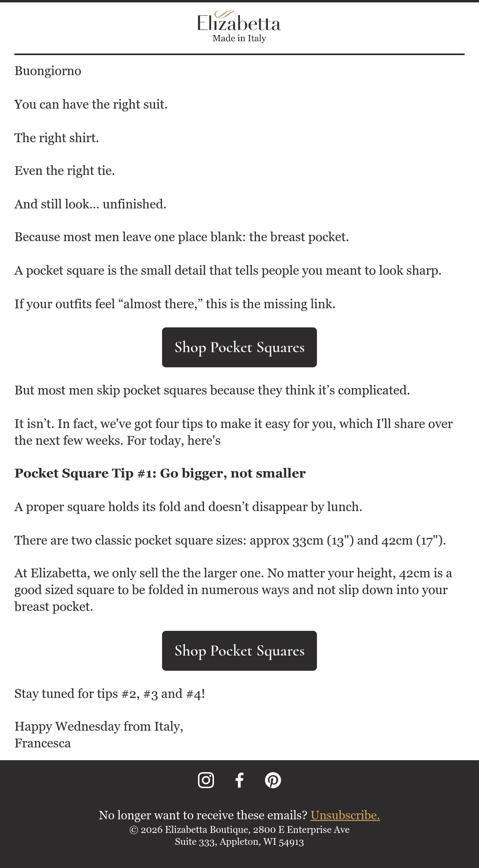479x868 pixels.
Task: Open the Pinterest icon in the footer
Action: coord(273,780)
